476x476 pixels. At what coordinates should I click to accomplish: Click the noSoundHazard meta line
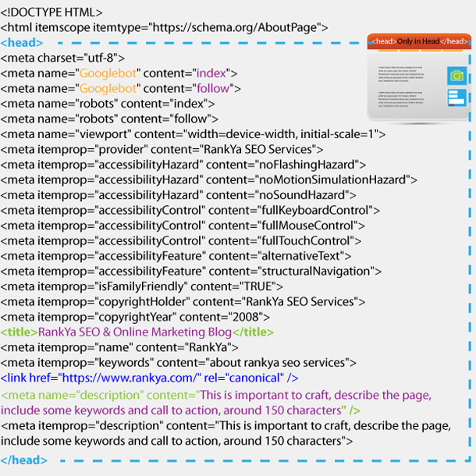178,195
